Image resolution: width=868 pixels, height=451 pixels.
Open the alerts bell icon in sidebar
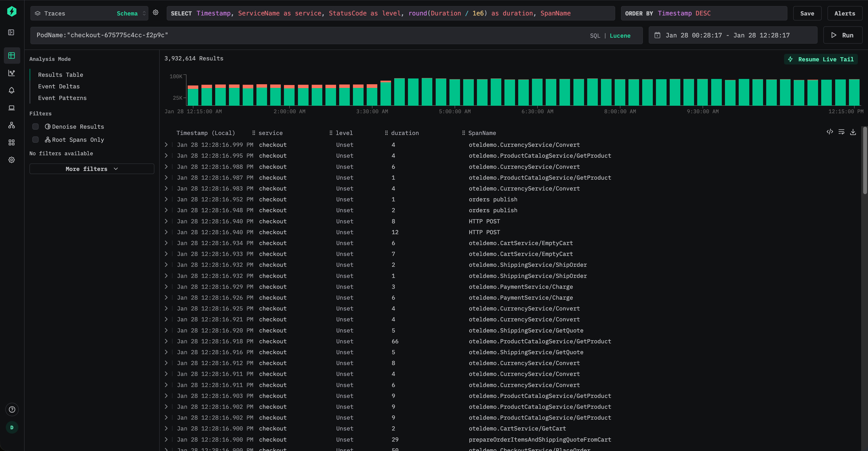click(11, 90)
